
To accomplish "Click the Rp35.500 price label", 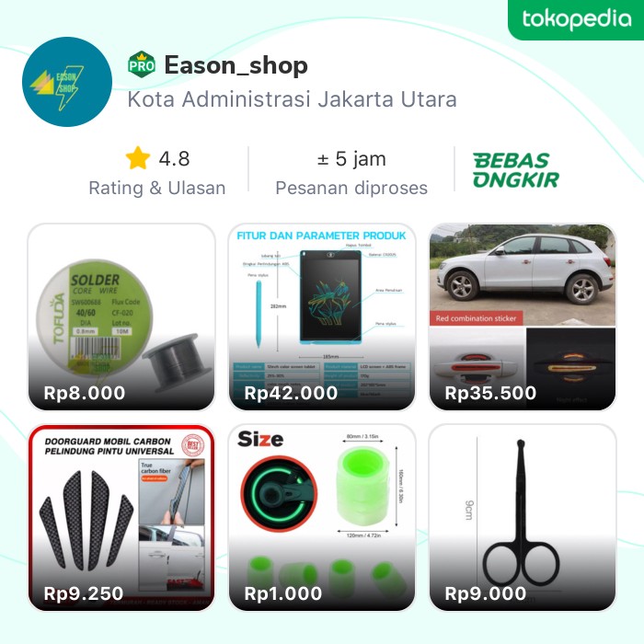I will pyautogui.click(x=490, y=393).
